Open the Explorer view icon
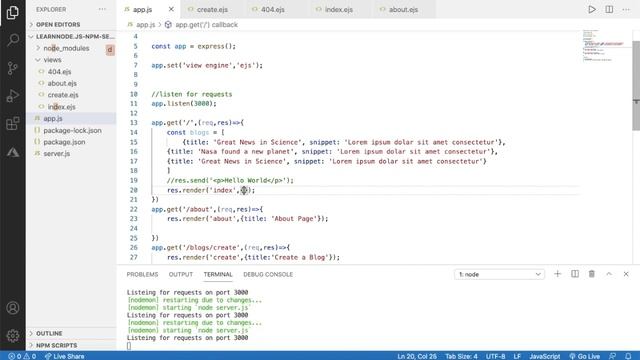This screenshot has width=640, height=360. pyautogui.click(x=13, y=12)
